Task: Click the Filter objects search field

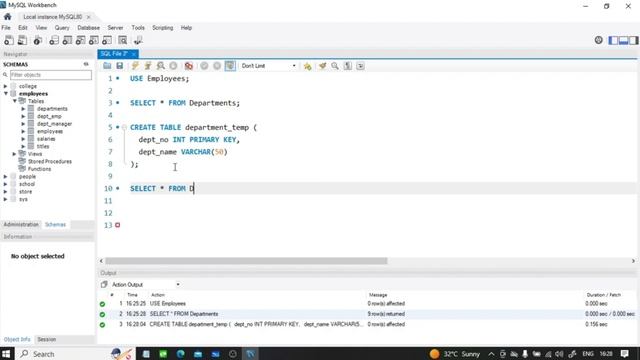Action: click(51, 75)
